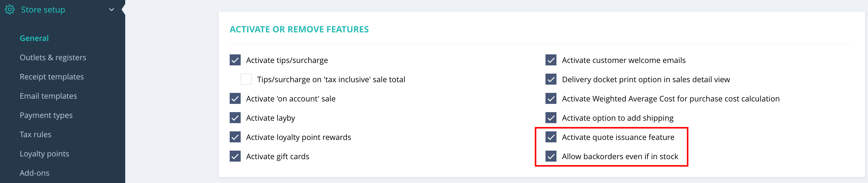Image resolution: width=868 pixels, height=183 pixels.
Task: Collapse the Store setup chevron
Action: [x=111, y=9]
